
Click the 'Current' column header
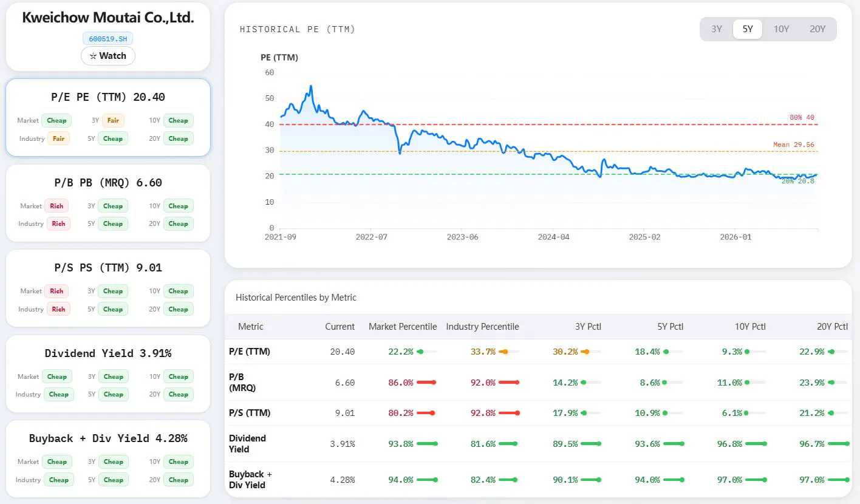coord(340,327)
